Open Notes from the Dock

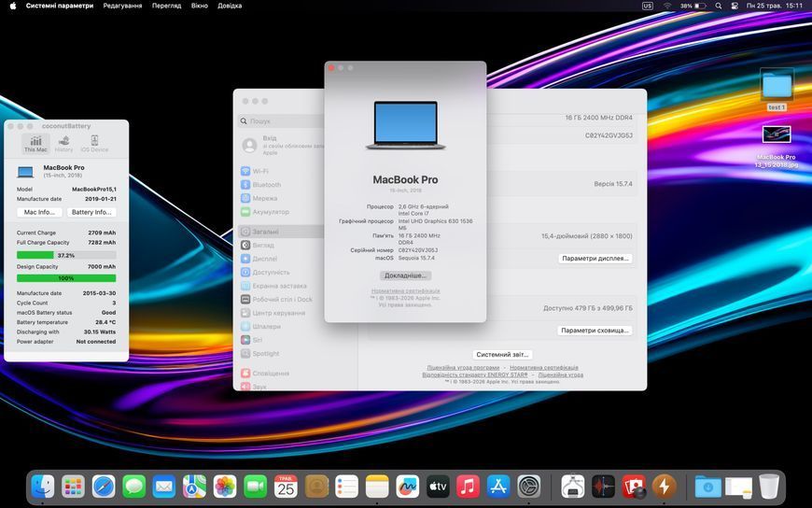377,487
